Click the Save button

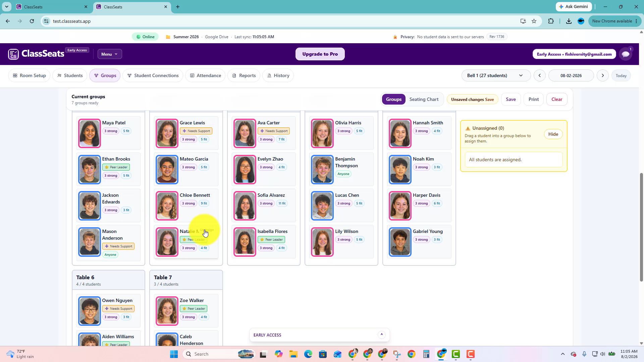tap(511, 99)
